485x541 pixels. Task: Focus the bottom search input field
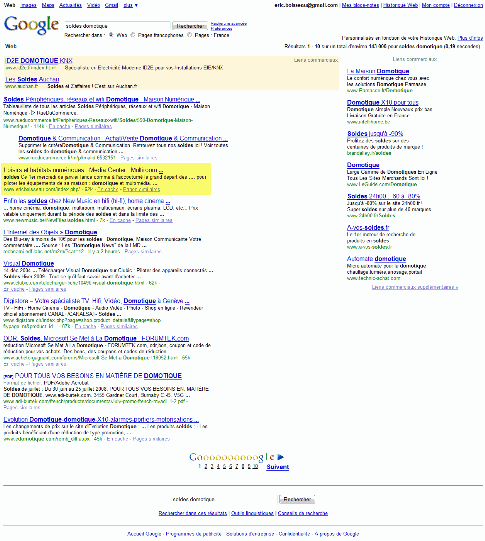[224, 499]
